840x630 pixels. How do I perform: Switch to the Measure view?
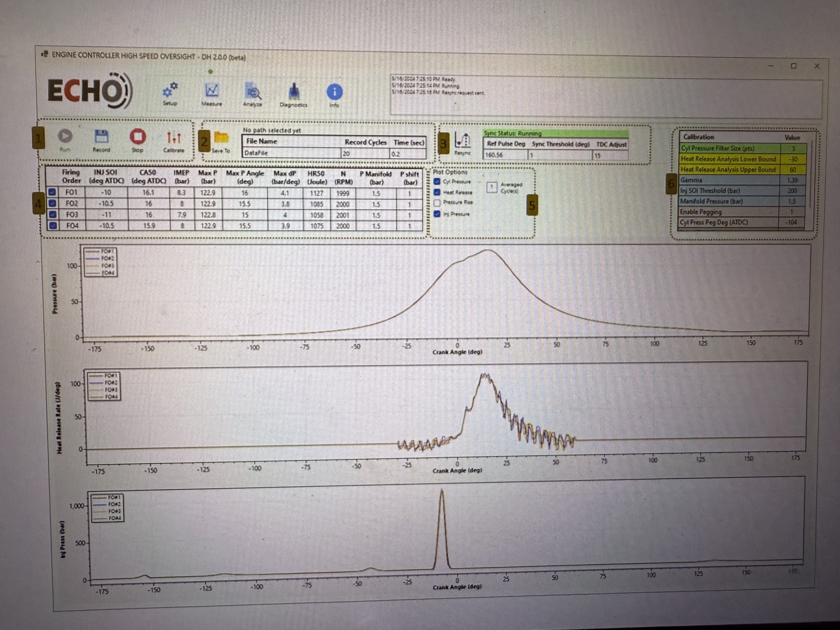tap(212, 90)
